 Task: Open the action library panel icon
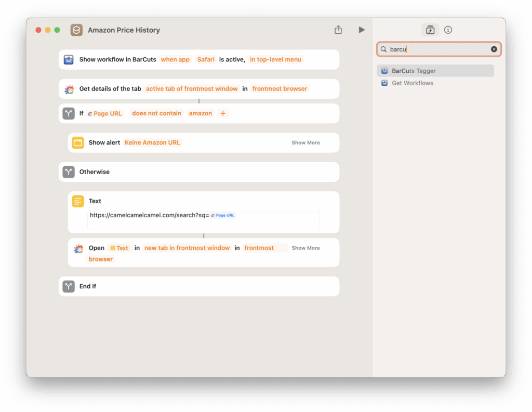(430, 30)
